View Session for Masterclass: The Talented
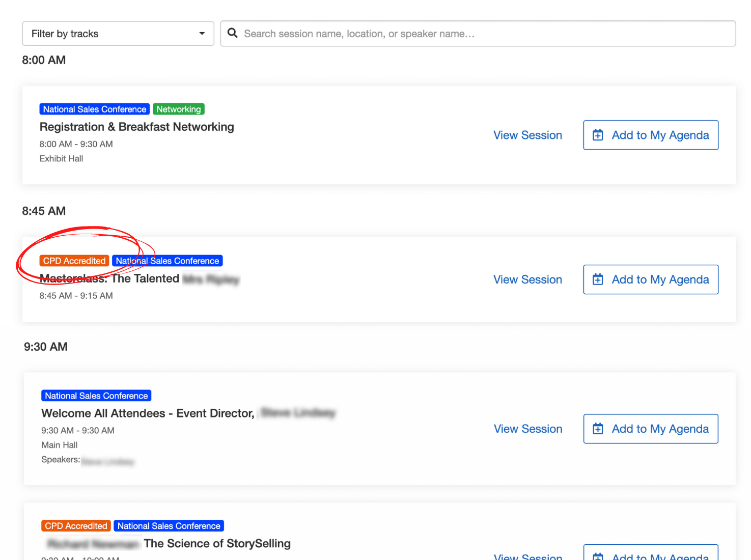Screen dimensions: 751x560 pos(527,279)
